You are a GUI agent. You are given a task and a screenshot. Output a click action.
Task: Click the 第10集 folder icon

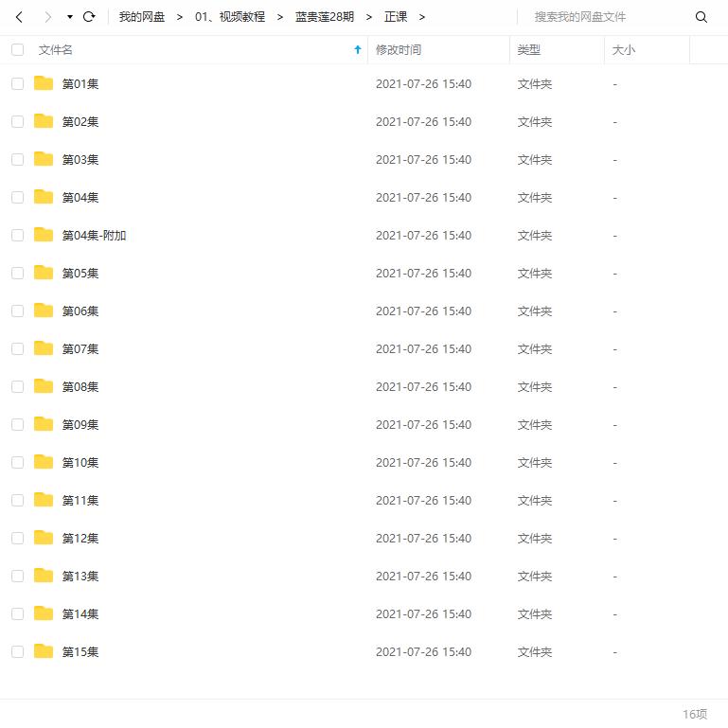(x=44, y=462)
